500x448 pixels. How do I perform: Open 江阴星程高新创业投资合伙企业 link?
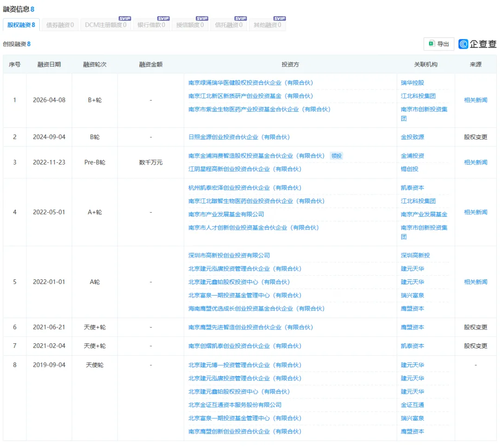(x=245, y=169)
